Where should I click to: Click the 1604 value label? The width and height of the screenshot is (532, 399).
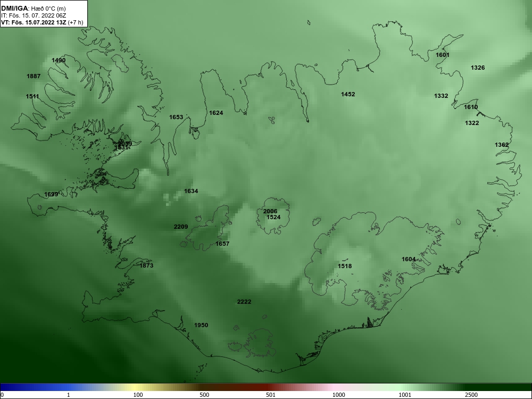coord(409,259)
